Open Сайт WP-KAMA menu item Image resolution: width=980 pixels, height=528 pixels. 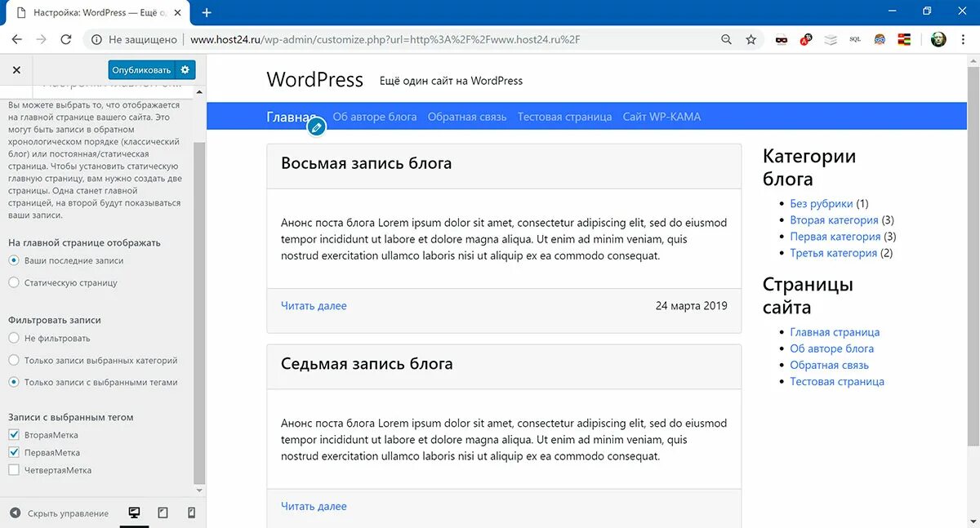[661, 117]
